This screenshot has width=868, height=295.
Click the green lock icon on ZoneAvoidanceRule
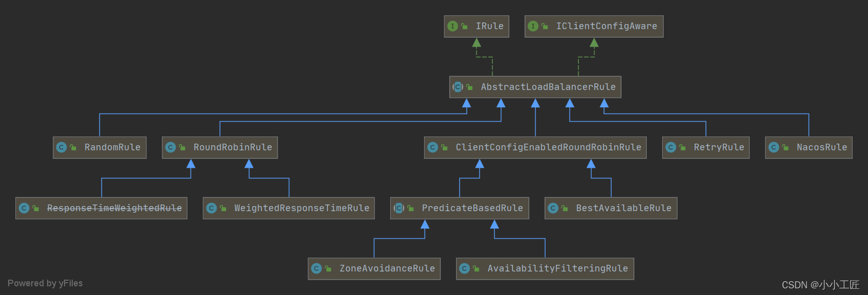pyautogui.click(x=328, y=268)
